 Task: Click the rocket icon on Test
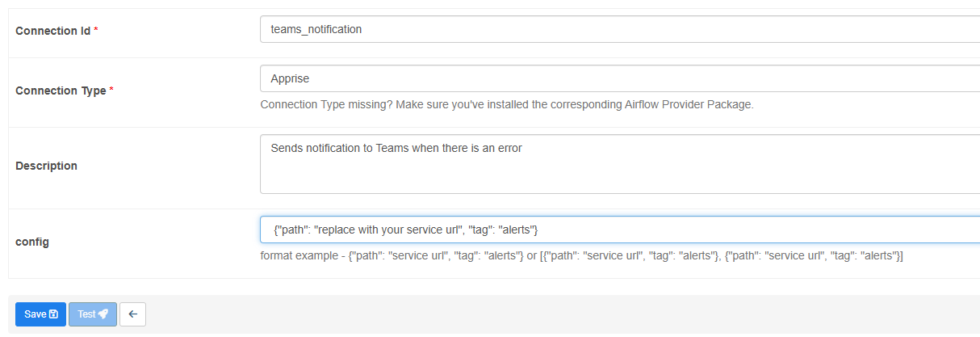[x=103, y=314]
